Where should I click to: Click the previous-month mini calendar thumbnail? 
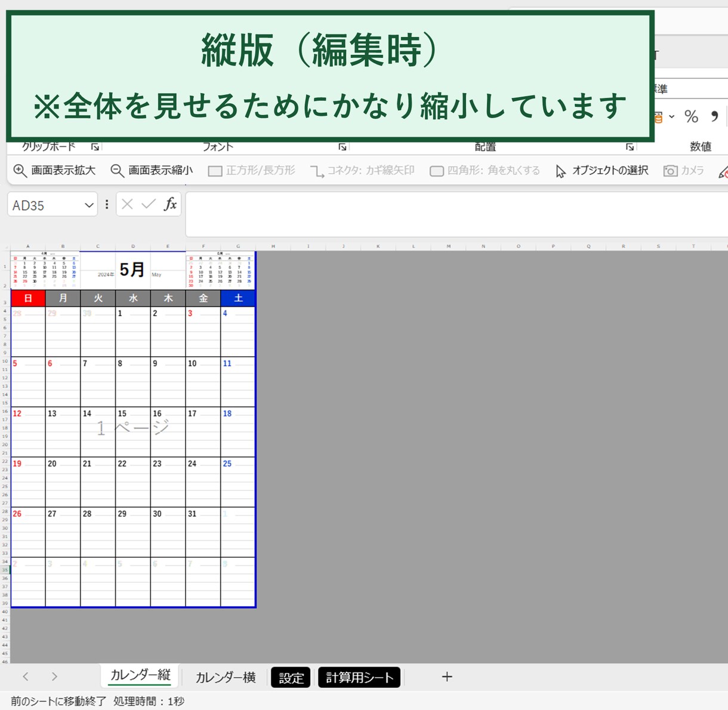pyautogui.click(x=45, y=270)
